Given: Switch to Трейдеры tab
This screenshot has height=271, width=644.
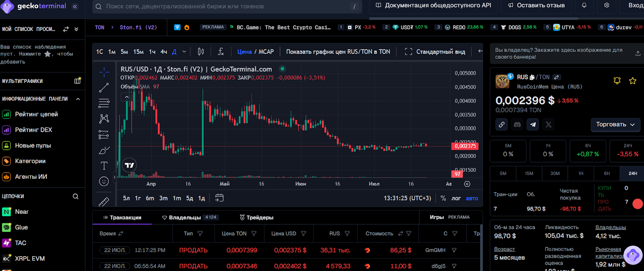Looking at the screenshot, I should (x=256, y=217).
